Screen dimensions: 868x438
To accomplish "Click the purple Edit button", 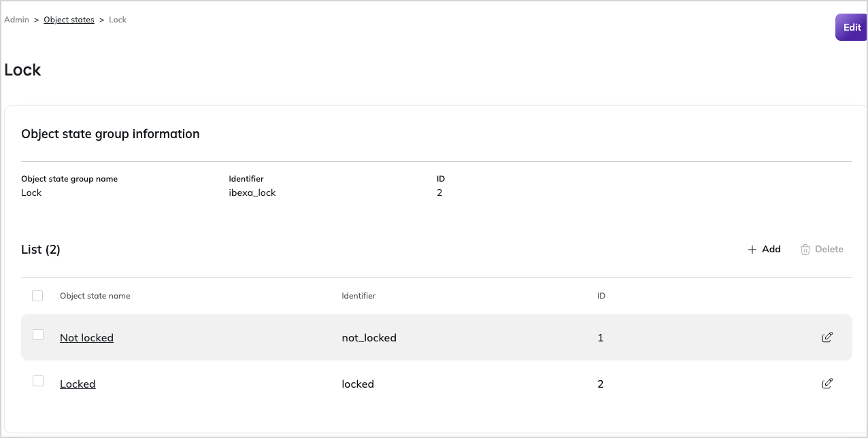I will (852, 27).
